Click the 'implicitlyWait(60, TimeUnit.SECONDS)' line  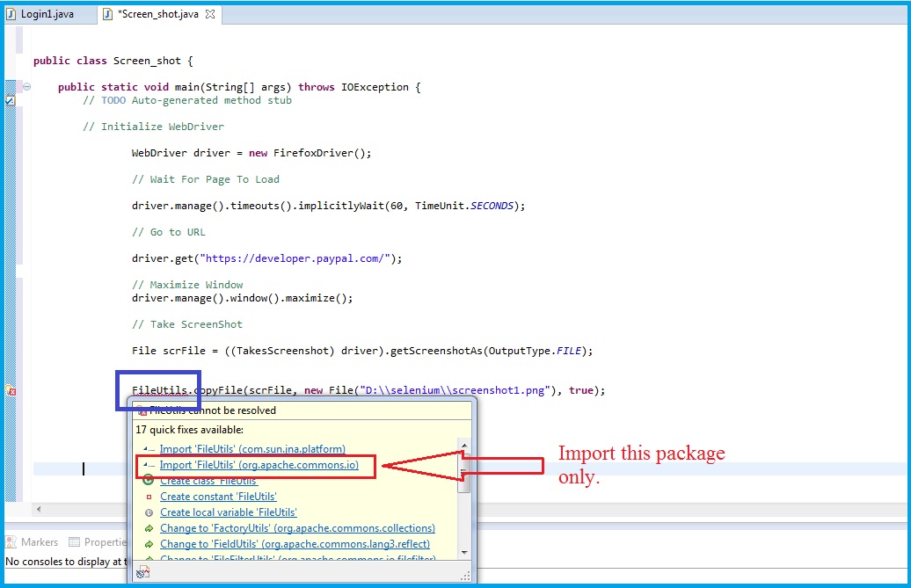tap(328, 206)
